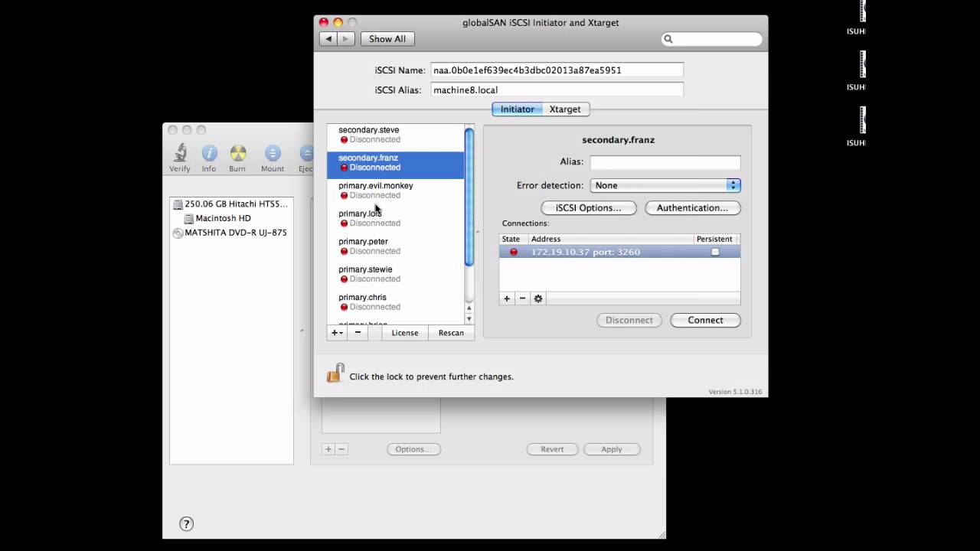This screenshot has height=551, width=980.
Task: Click the Rescan button
Action: (451, 333)
